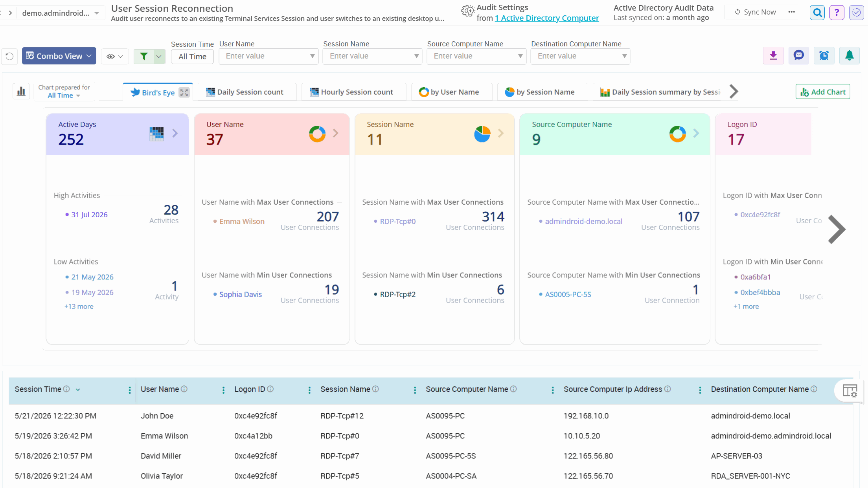Viewport: 868px width, 488px height.
Task: Click the RDP-Tcp#0 session link
Action: pos(397,221)
